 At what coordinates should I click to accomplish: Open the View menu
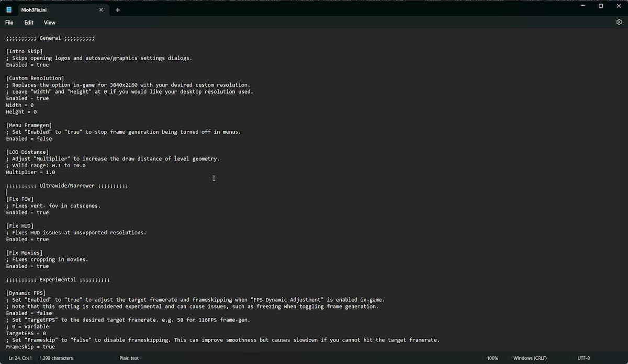pyautogui.click(x=50, y=22)
